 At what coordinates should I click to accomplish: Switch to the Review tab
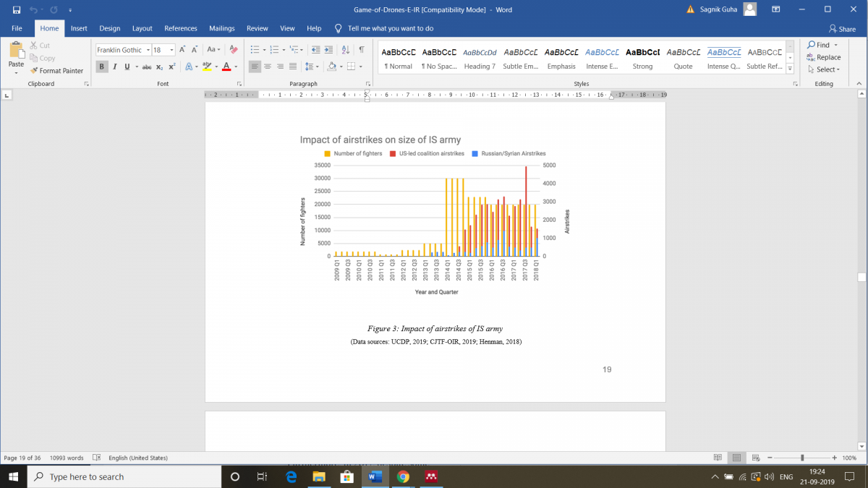[258, 28]
